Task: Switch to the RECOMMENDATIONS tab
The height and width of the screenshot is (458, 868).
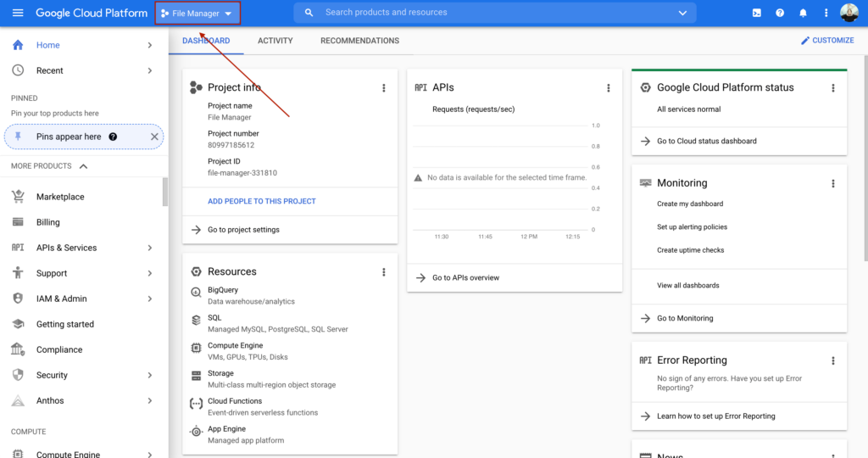Action: tap(359, 41)
